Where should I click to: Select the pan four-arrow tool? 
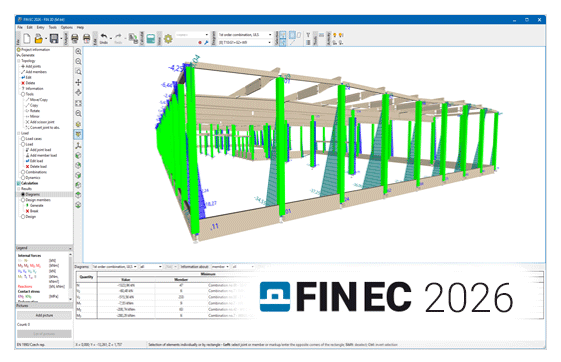point(78,82)
